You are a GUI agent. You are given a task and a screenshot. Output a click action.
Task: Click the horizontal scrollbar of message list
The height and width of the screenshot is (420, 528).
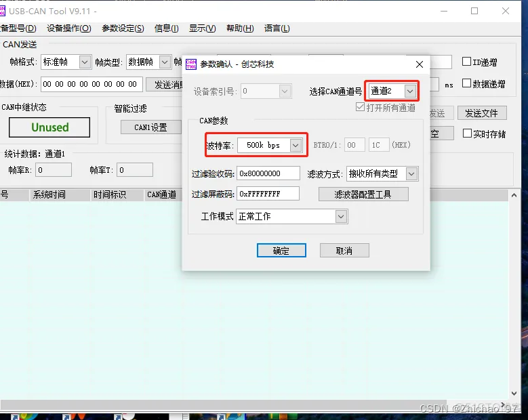click(222, 405)
